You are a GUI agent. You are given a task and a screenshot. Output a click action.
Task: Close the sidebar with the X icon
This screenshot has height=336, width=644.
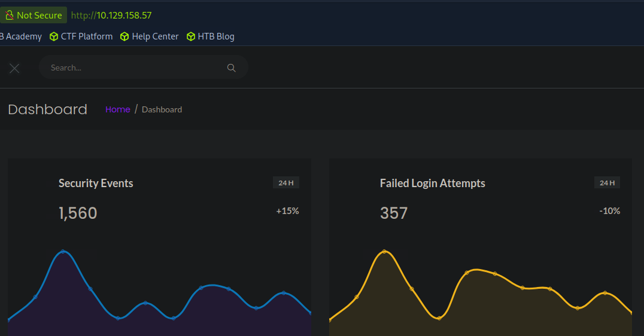tap(14, 68)
